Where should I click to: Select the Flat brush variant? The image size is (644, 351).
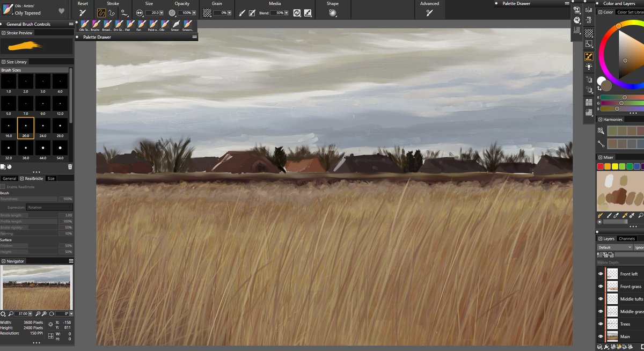131,24
